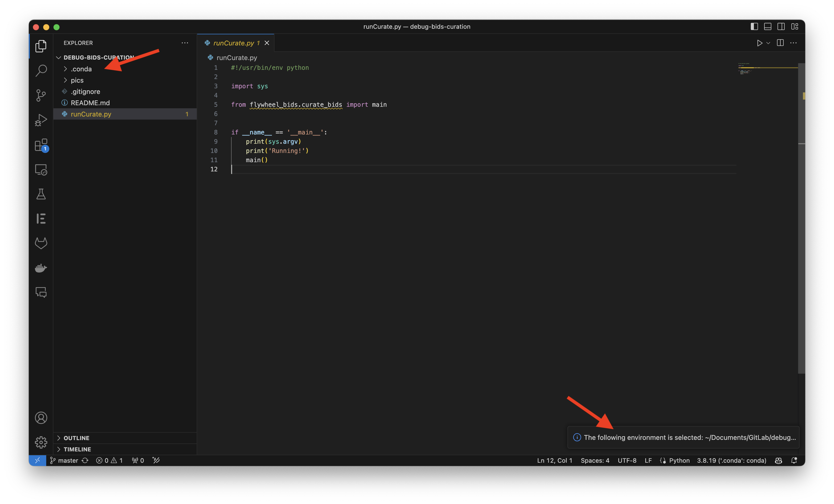Collapse the DEBUG-BIDS-CURATION root folder
The image size is (834, 504).
pos(125,57)
